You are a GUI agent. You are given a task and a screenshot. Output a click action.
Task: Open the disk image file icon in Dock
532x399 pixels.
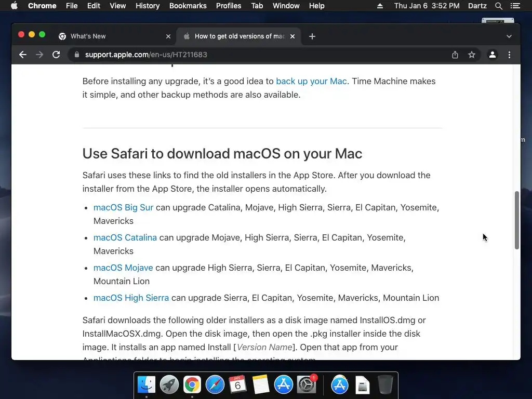tap(362, 385)
